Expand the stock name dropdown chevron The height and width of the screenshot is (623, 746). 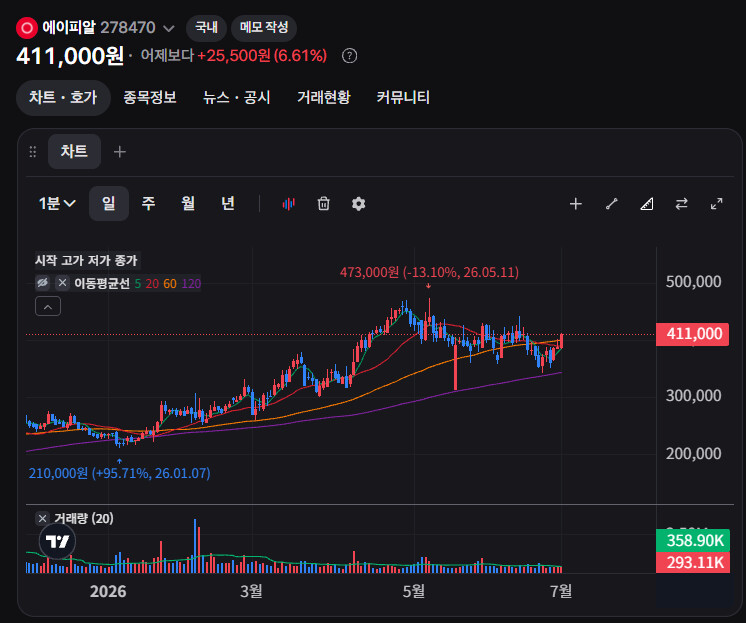click(x=168, y=29)
